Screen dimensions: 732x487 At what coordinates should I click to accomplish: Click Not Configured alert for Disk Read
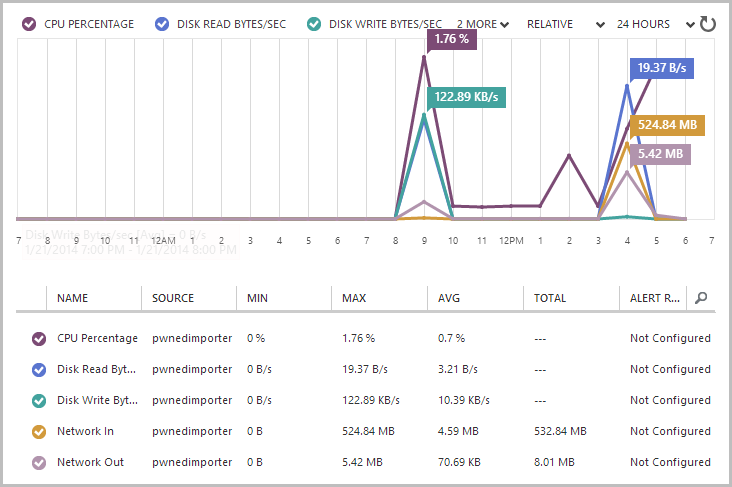click(670, 369)
